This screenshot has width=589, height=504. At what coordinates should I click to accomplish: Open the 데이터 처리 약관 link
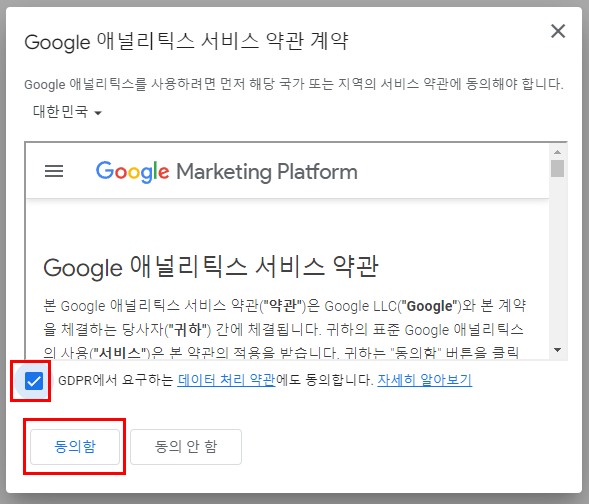click(227, 380)
